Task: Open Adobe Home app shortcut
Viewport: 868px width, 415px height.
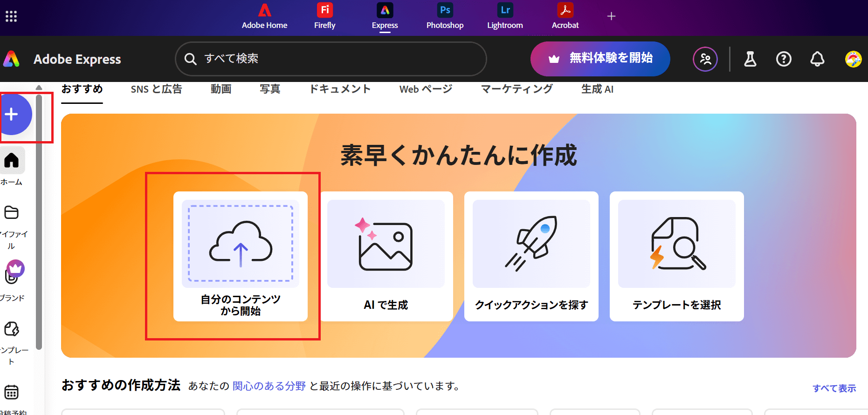Action: 264,17
